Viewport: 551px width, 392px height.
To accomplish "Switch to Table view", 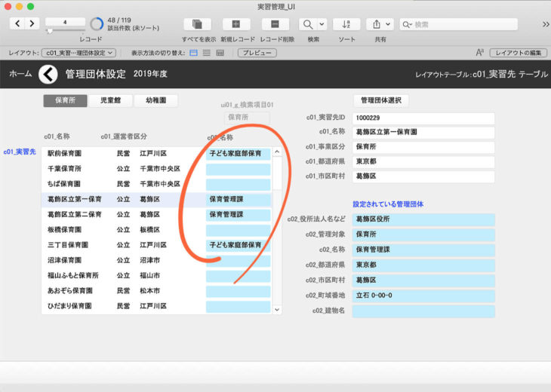I will click(x=220, y=53).
